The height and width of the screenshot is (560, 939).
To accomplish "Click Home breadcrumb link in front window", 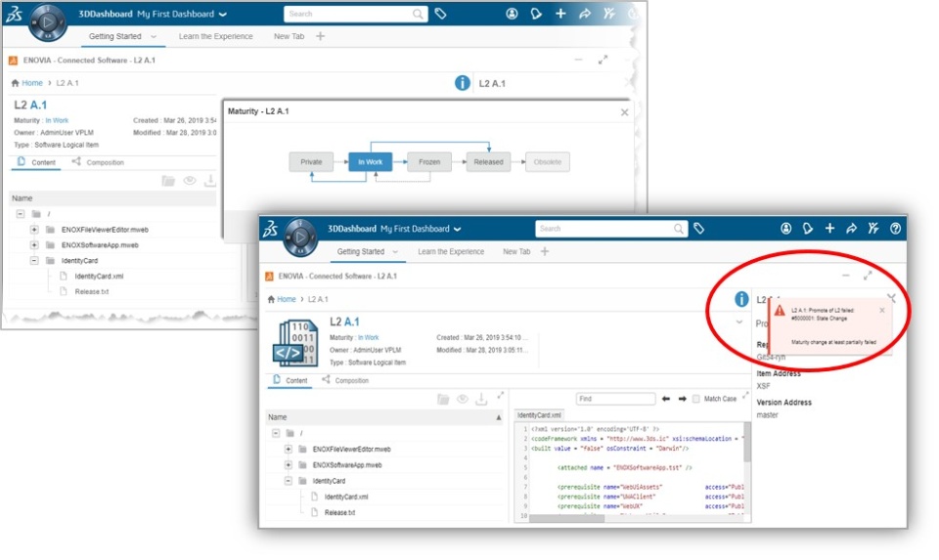I will pyautogui.click(x=287, y=299).
